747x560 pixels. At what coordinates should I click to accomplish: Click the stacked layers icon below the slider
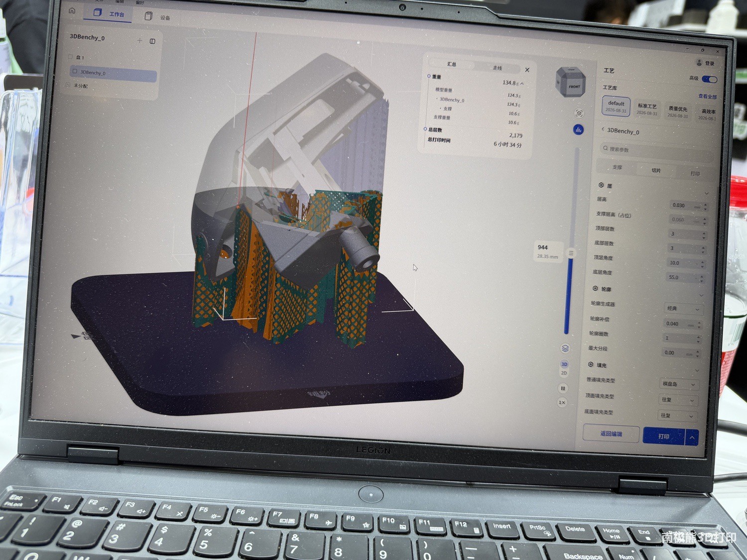click(565, 348)
